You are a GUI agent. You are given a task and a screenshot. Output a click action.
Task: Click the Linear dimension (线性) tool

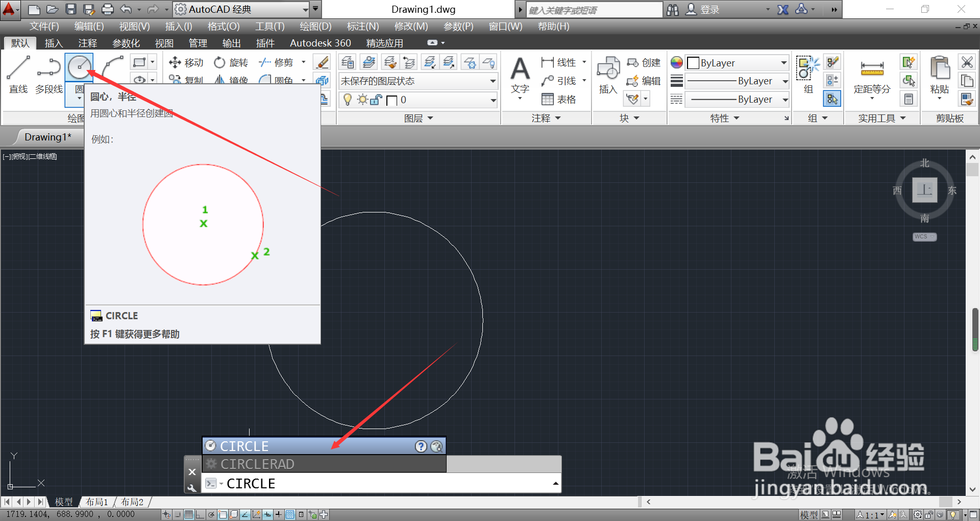point(559,62)
